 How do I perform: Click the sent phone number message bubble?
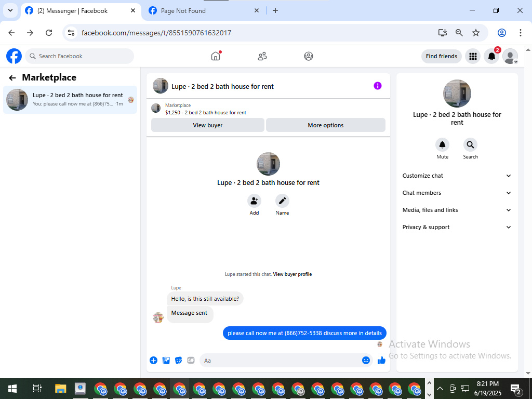pyautogui.click(x=304, y=333)
